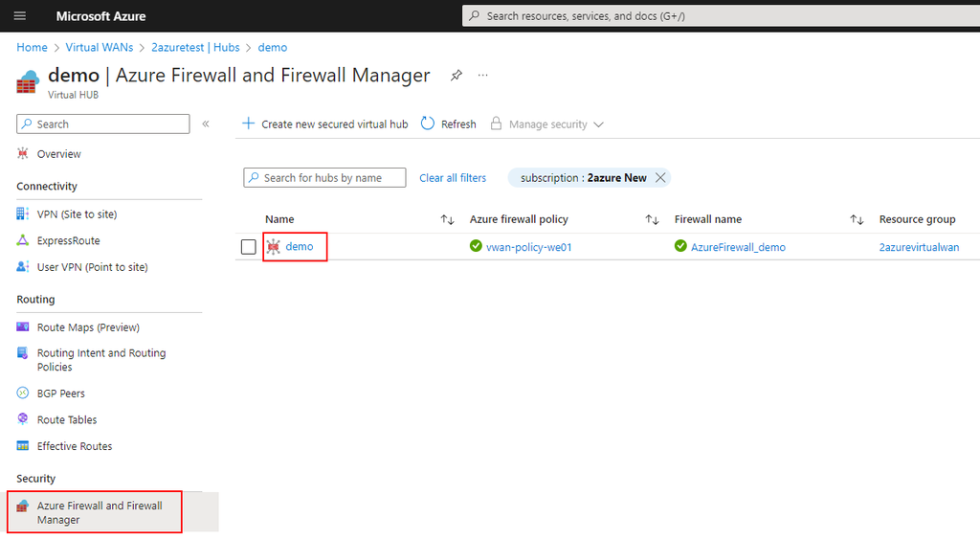Screen dimensions: 980x540
Task: Click the Manage security lock icon
Action: tap(496, 124)
